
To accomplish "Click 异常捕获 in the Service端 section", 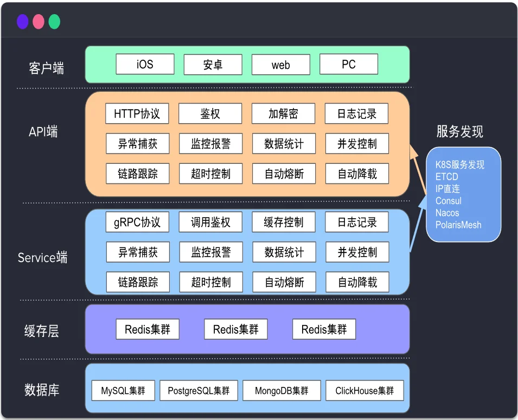I will pyautogui.click(x=138, y=252).
